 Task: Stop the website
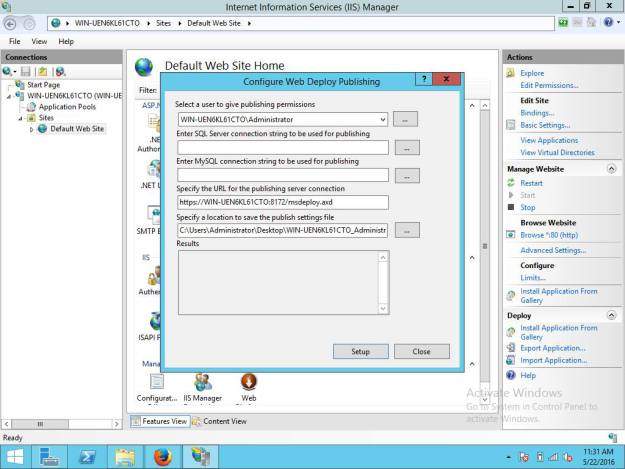coord(527,207)
